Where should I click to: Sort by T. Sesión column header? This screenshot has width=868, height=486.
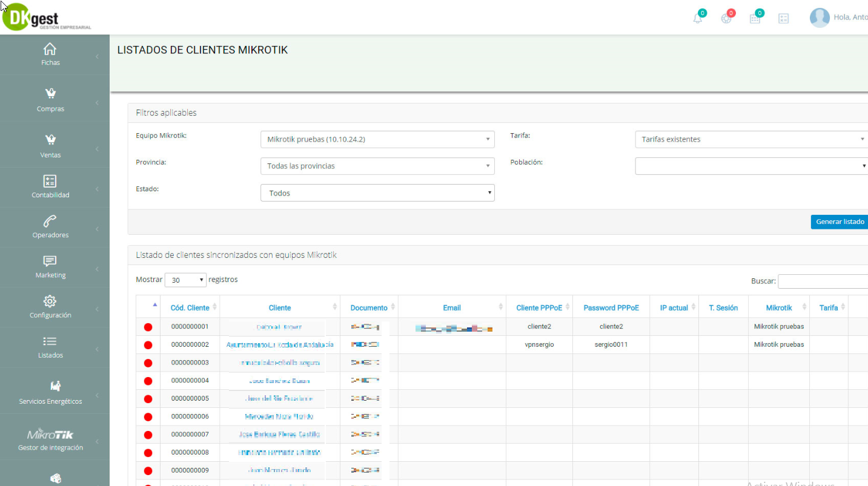pyautogui.click(x=723, y=307)
